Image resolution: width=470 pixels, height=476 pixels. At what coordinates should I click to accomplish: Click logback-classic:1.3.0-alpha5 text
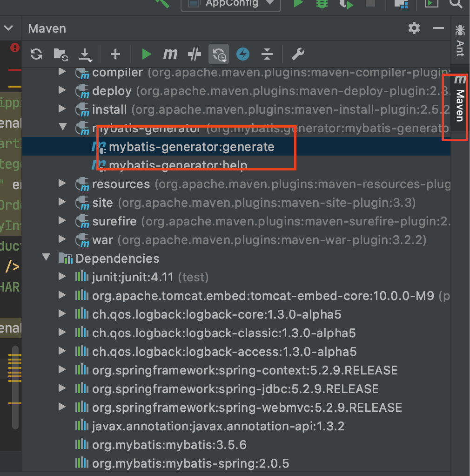click(x=224, y=333)
